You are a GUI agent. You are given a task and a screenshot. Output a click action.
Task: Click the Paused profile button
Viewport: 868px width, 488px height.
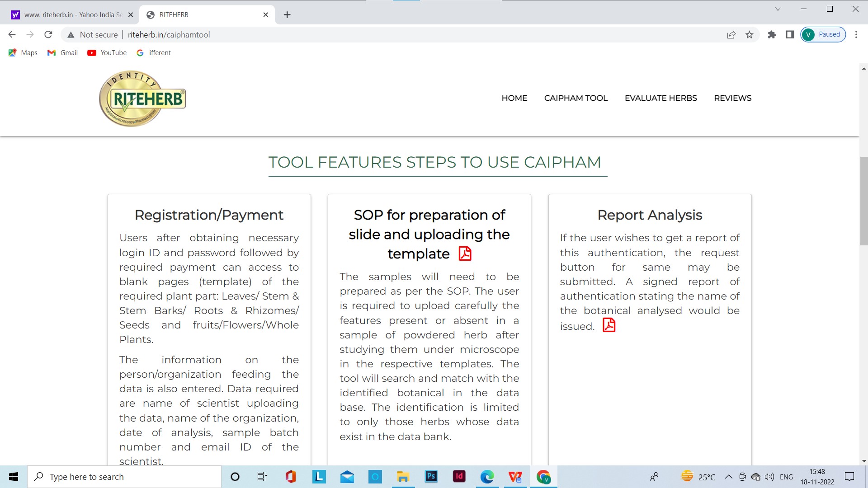[x=823, y=35]
